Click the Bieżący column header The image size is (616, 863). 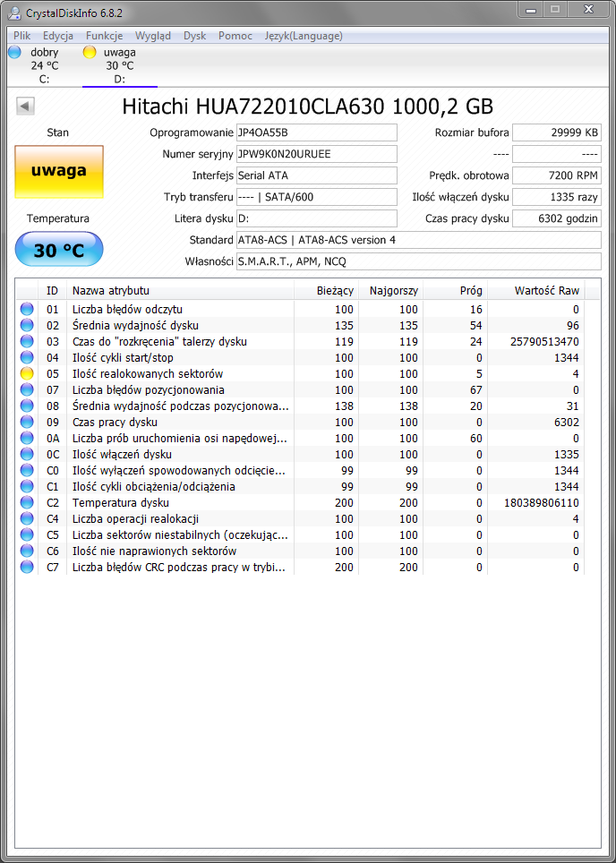(x=327, y=291)
